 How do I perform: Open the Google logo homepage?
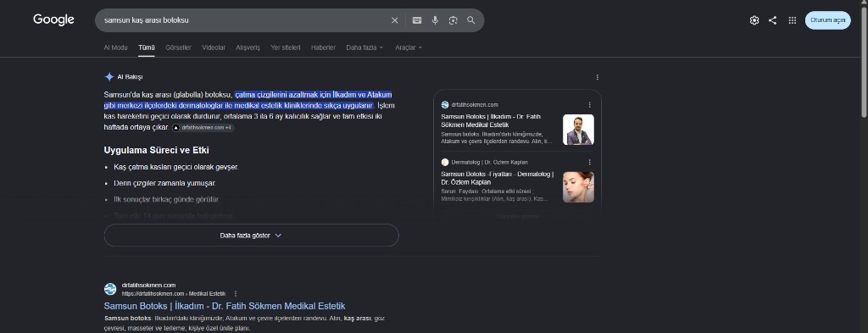tap(53, 20)
